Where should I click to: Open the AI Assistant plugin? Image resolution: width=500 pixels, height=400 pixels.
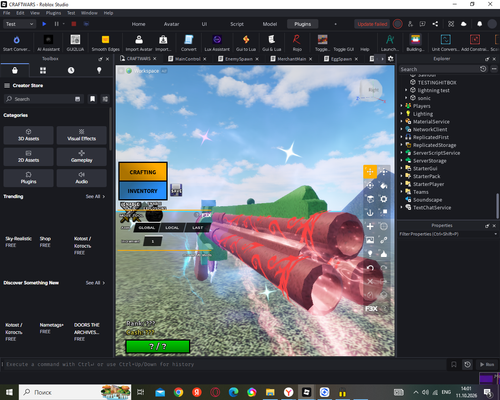[48, 43]
